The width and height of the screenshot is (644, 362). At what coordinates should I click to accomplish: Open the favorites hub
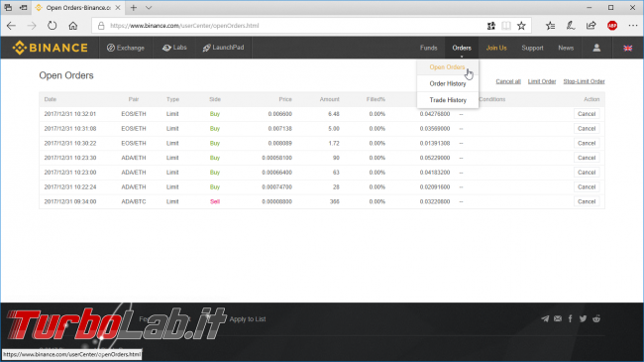point(550,26)
